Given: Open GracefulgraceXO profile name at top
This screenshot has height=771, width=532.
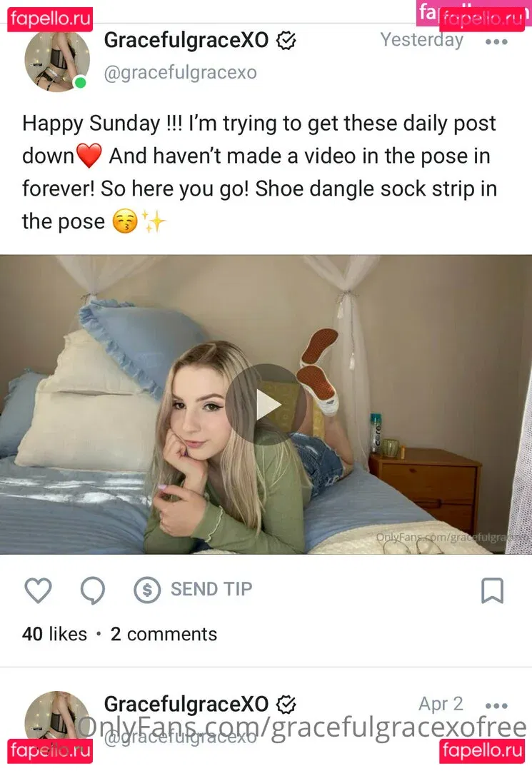Looking at the screenshot, I should [x=186, y=40].
